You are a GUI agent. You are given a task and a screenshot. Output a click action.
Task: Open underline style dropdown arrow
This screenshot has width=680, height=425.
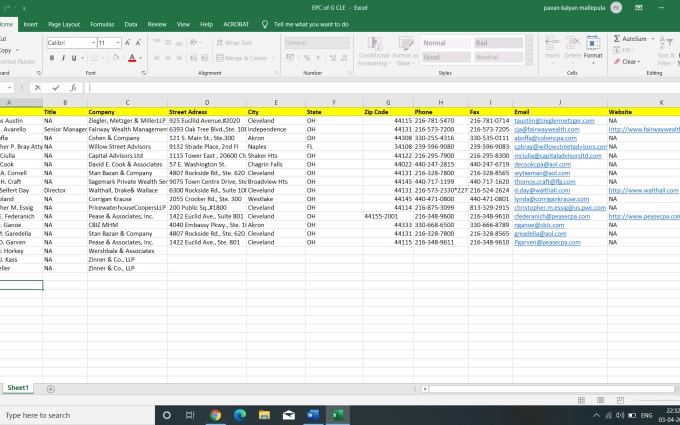[x=82, y=58]
